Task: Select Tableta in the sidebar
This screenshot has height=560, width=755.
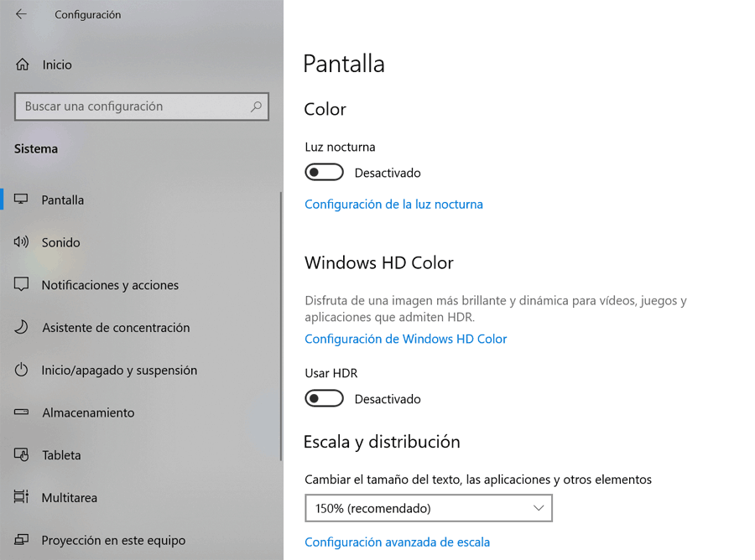Action: pyautogui.click(x=61, y=455)
